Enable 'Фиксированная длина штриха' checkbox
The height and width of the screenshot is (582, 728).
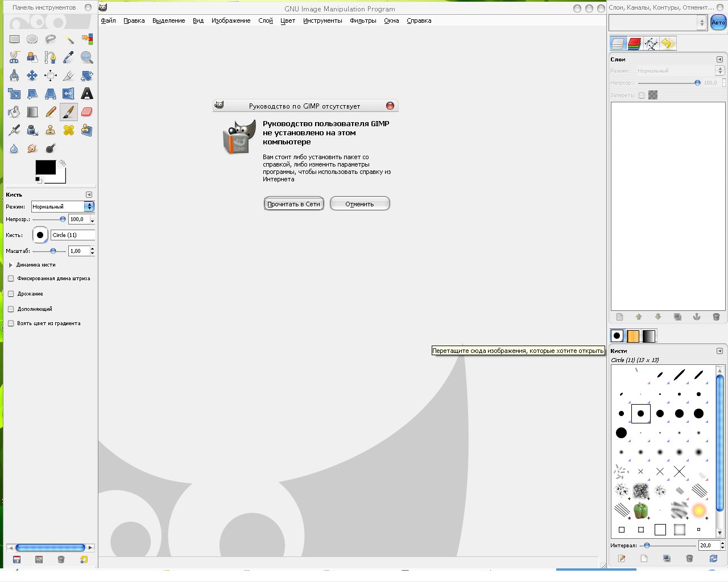click(11, 278)
